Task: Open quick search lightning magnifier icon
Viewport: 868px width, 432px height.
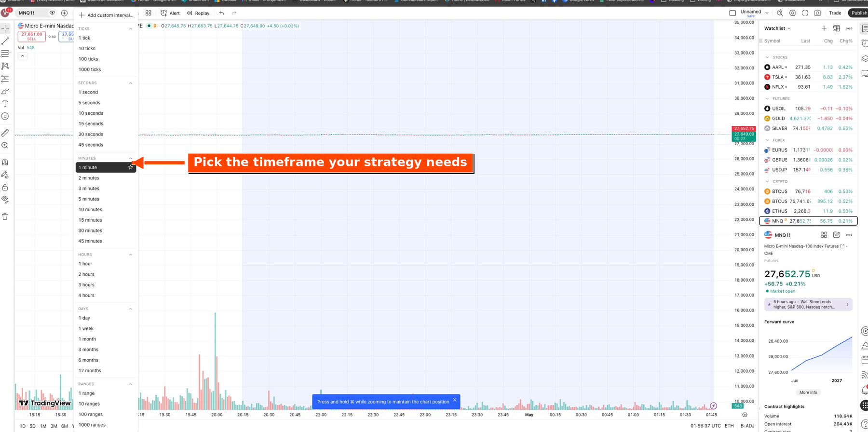Action: pos(780,13)
